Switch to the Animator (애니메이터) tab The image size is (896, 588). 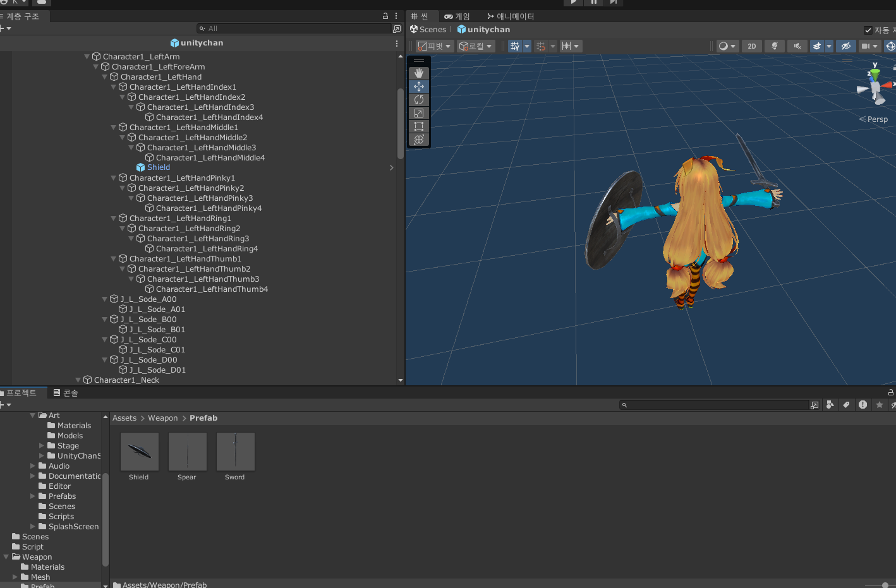coord(511,16)
